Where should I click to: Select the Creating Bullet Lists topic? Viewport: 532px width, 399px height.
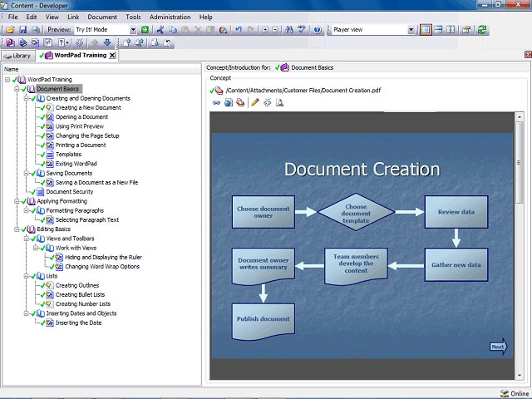pyautogui.click(x=80, y=294)
